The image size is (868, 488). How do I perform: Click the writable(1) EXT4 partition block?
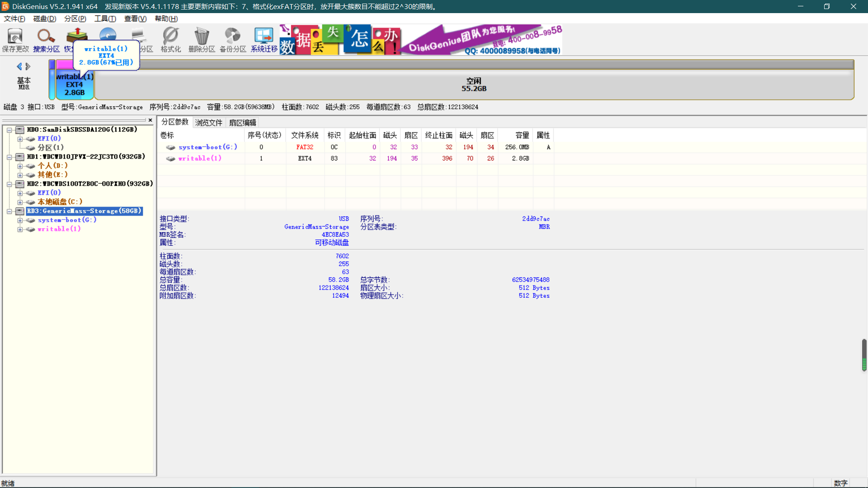click(x=75, y=84)
